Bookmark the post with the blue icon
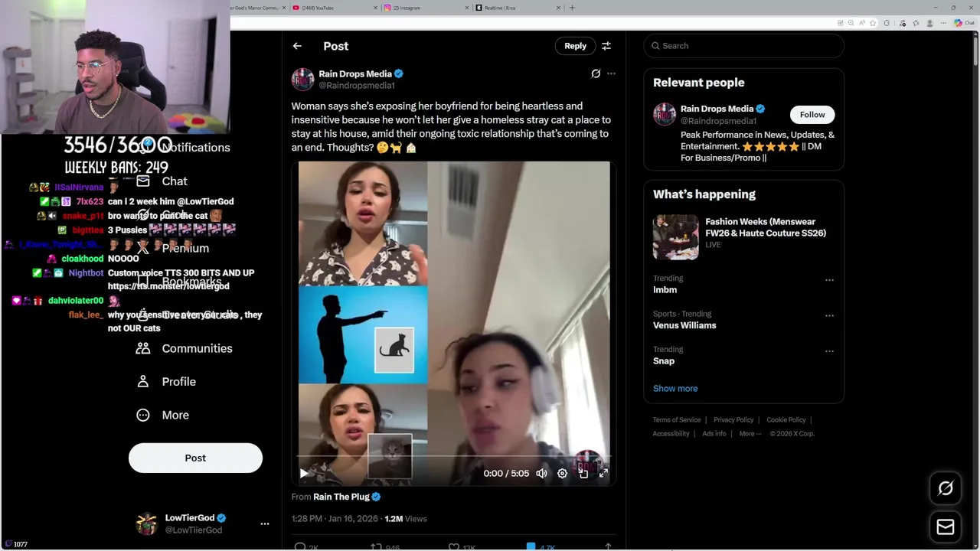980x551 pixels. coord(531,546)
